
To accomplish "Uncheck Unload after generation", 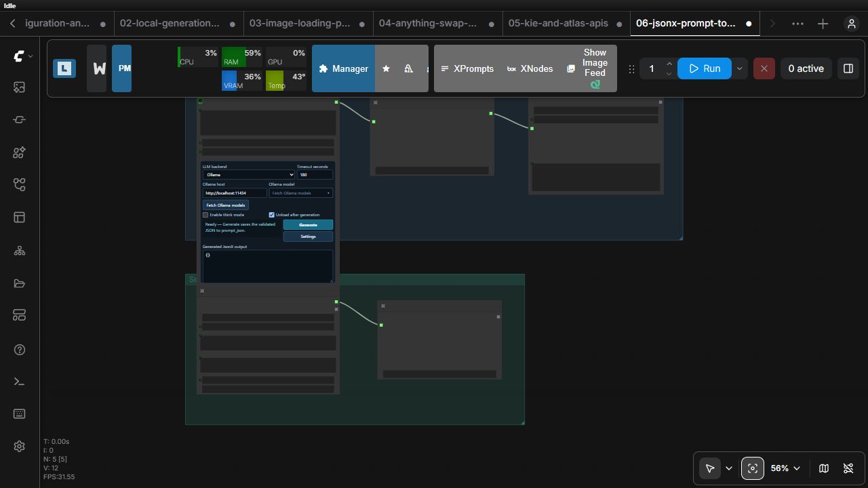I will 272,215.
